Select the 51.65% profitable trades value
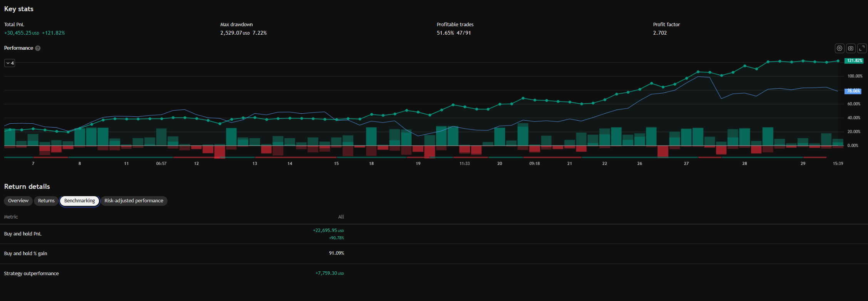The height and width of the screenshot is (301, 868). (x=445, y=33)
